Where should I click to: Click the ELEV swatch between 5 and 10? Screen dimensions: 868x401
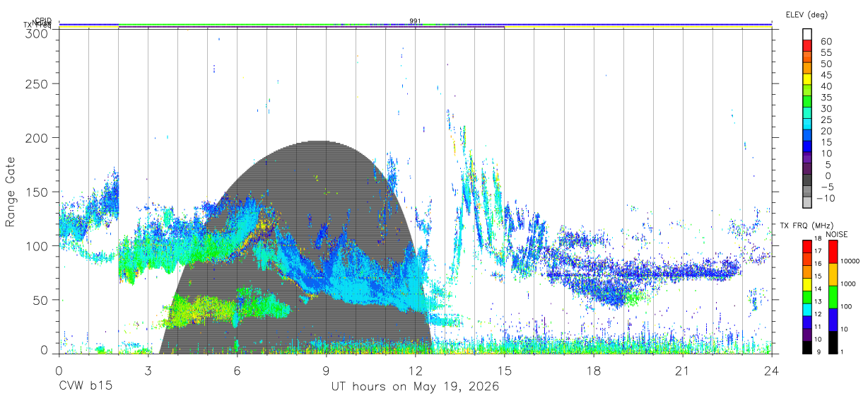pos(807,158)
